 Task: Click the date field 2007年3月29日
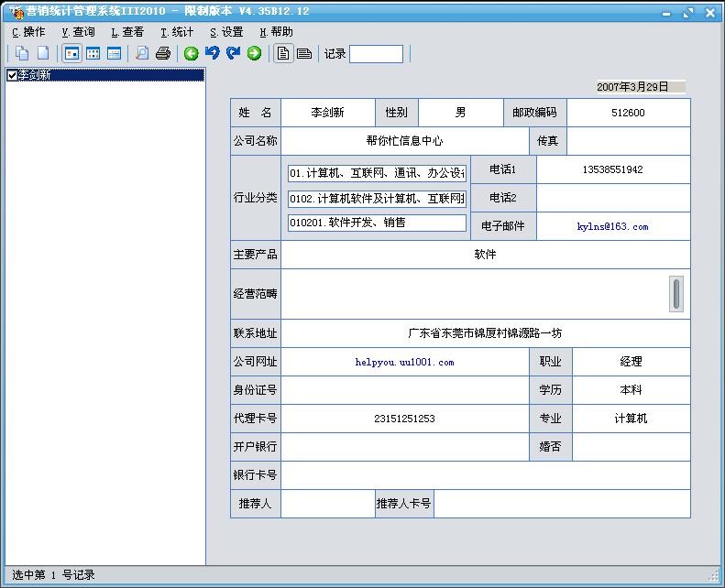tap(641, 87)
